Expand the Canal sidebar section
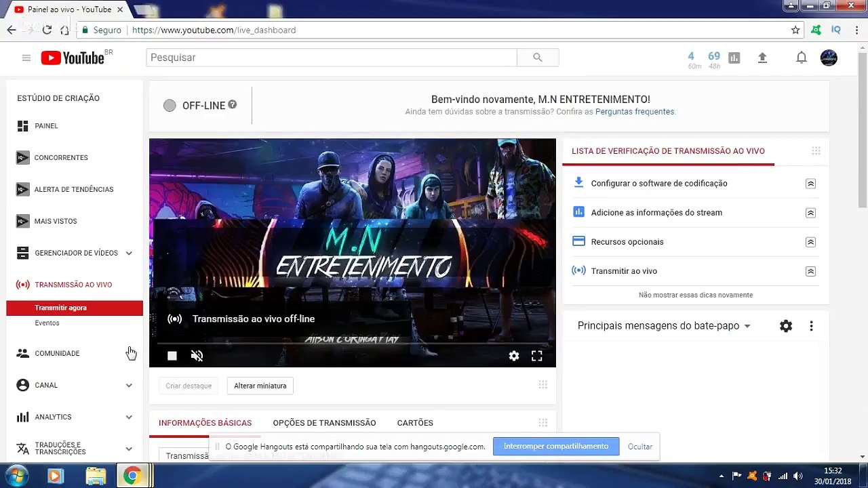This screenshot has height=488, width=868. click(129, 386)
